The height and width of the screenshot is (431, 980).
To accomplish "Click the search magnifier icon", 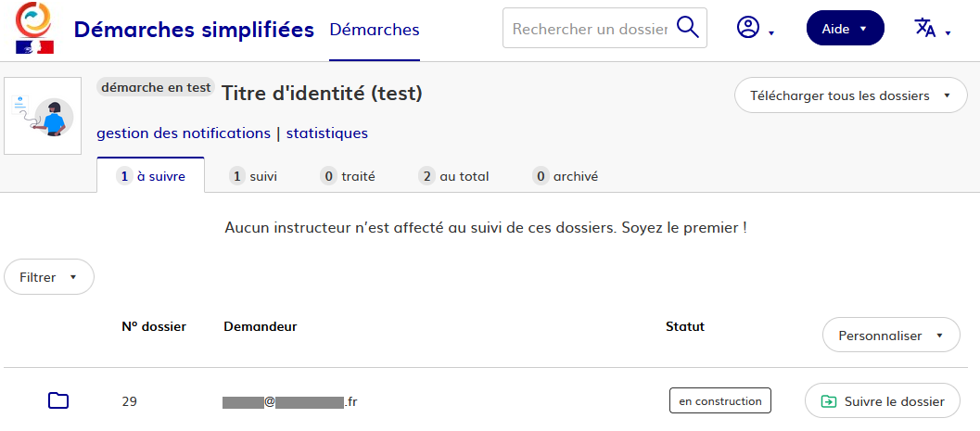I will tap(688, 28).
